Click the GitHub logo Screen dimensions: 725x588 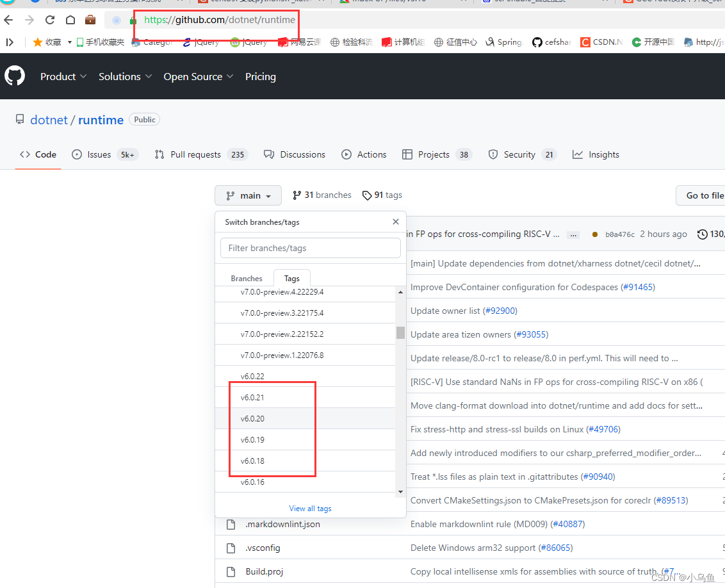coord(14,76)
